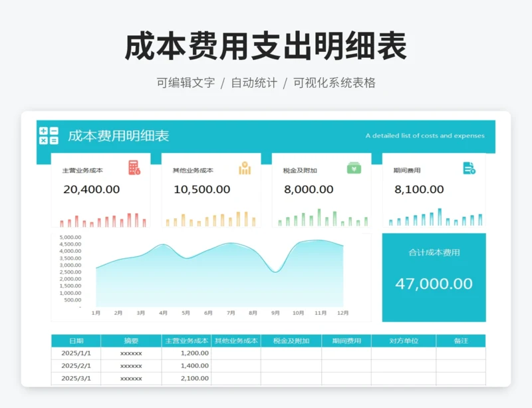Select the 成本费用明细表 header title
Screen dimensions: 532x408
pyautogui.click(x=118, y=136)
